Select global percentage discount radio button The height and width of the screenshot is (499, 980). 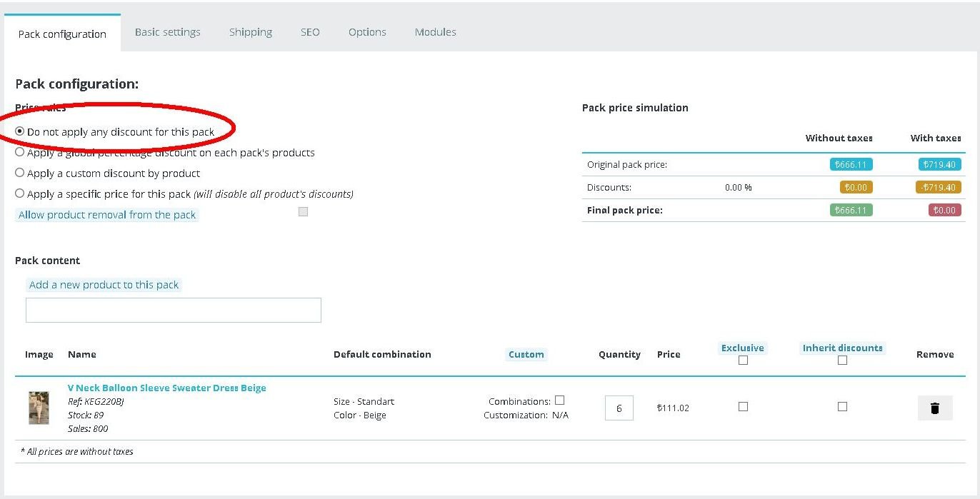[20, 152]
